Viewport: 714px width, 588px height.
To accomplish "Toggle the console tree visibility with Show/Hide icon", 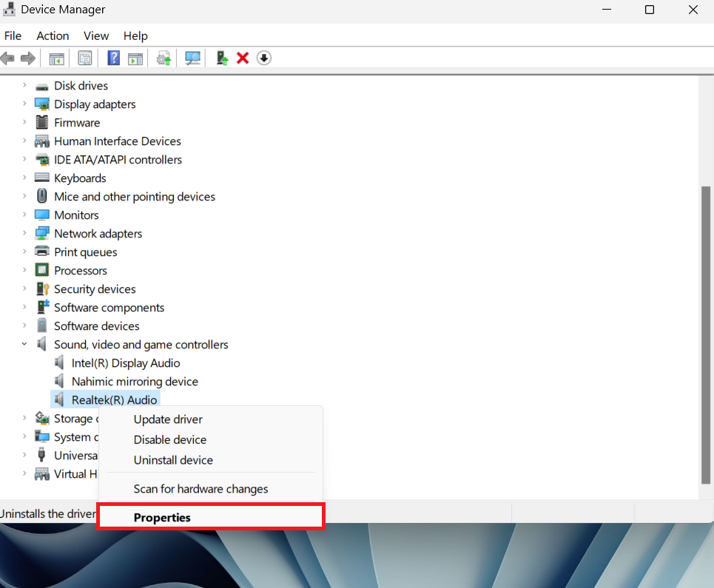I will coord(56,58).
